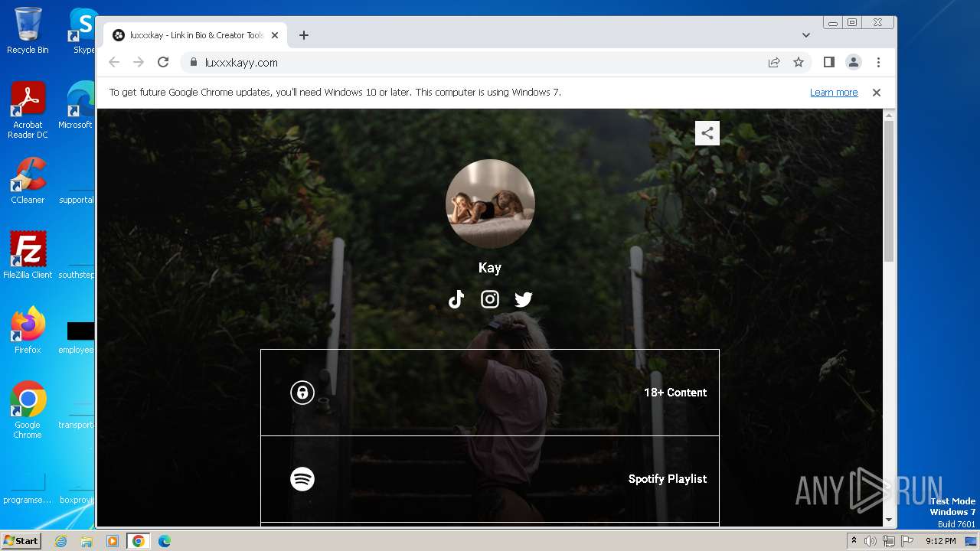Open the Action Center flag icon
Screen dimensions: 980x551
(x=906, y=541)
